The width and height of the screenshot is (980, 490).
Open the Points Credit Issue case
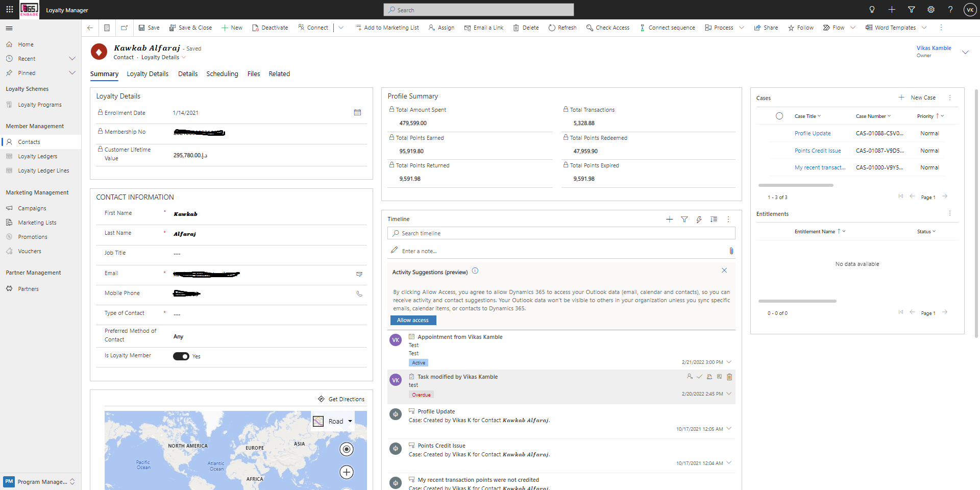click(x=818, y=150)
